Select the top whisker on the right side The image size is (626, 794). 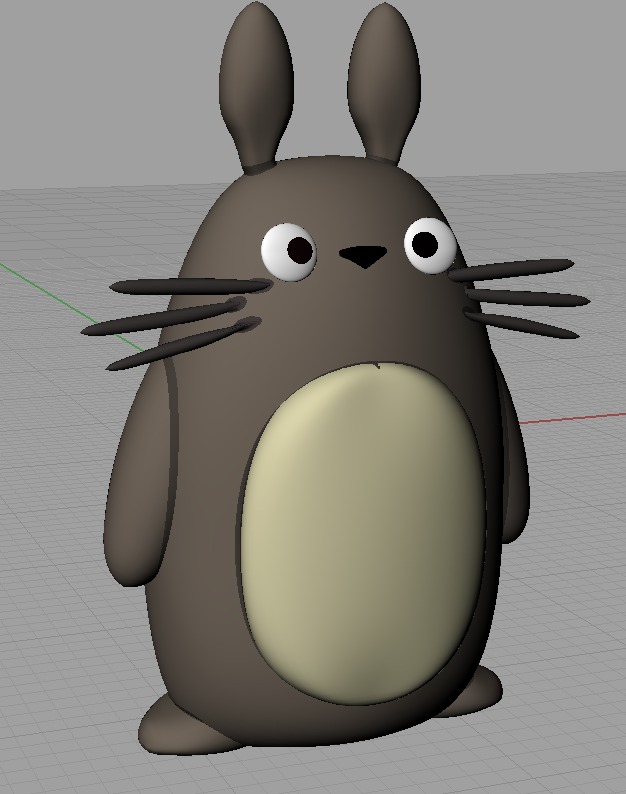coord(515,269)
